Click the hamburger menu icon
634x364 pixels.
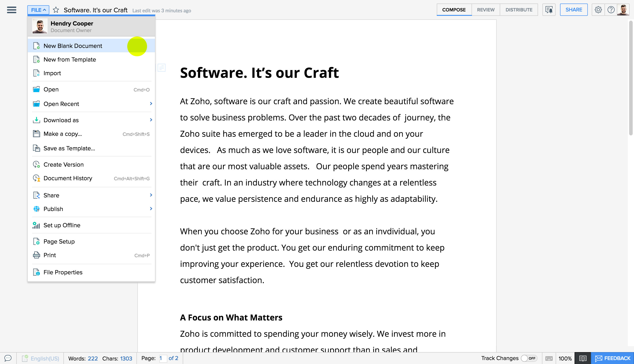[12, 10]
